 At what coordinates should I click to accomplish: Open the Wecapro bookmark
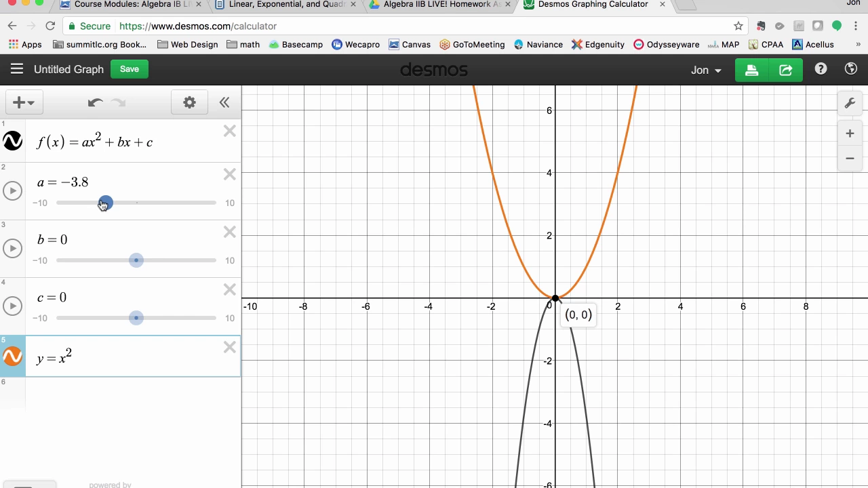pyautogui.click(x=355, y=45)
